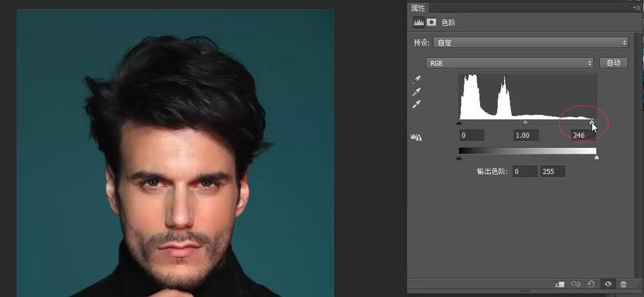Clip the adjustment to the layer below
This screenshot has width=644, height=297.
pyautogui.click(x=559, y=284)
